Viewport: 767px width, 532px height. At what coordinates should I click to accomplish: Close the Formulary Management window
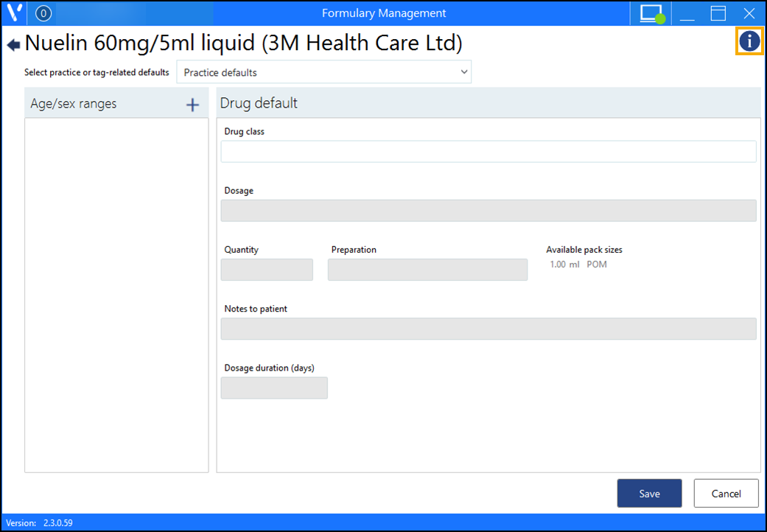[x=749, y=13]
